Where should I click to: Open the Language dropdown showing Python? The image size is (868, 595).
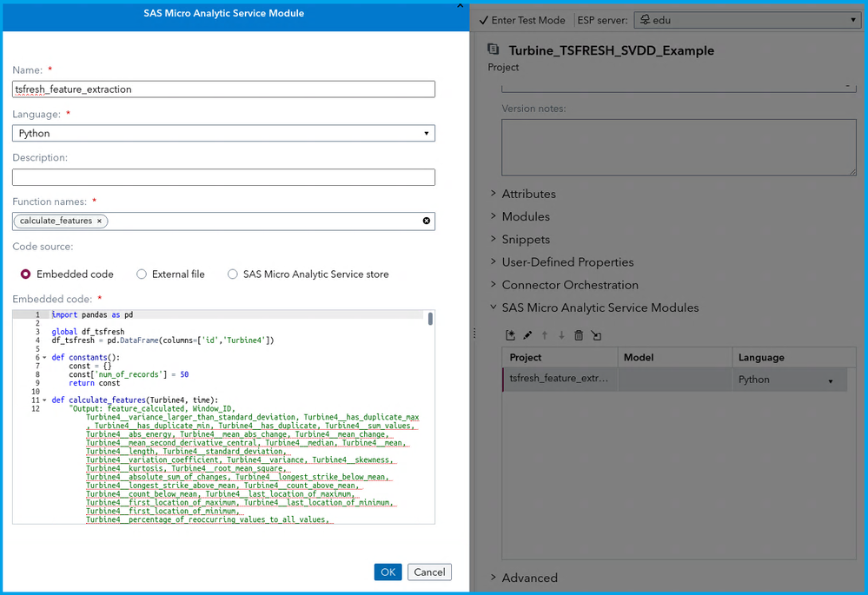(x=223, y=133)
